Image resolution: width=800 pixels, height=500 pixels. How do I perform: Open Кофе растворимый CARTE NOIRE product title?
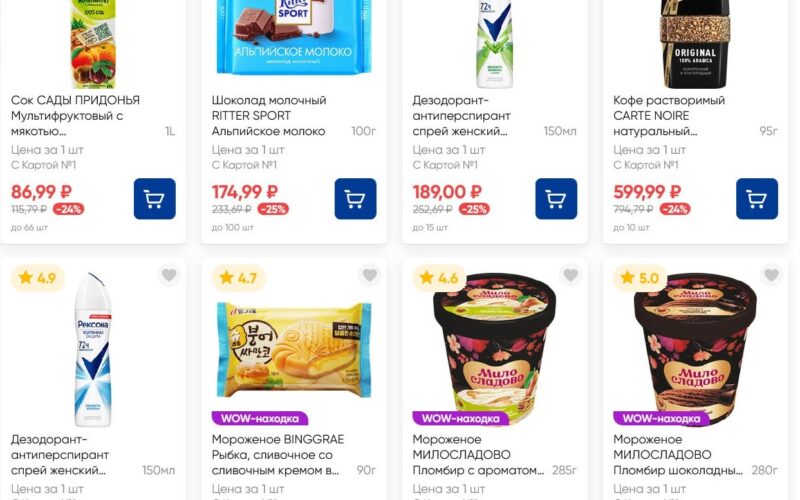point(669,116)
